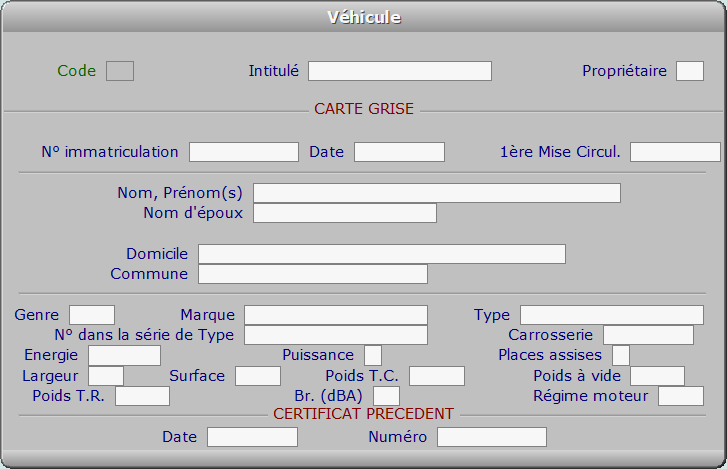Screen dimensions: 727x469
Task: Click the Nom, Prénom(s) field
Action: [437, 193]
